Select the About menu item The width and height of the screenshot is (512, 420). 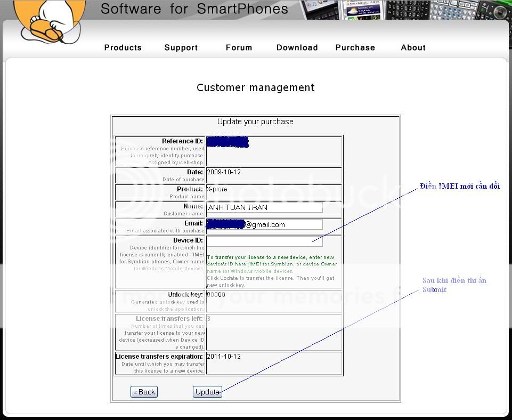413,47
